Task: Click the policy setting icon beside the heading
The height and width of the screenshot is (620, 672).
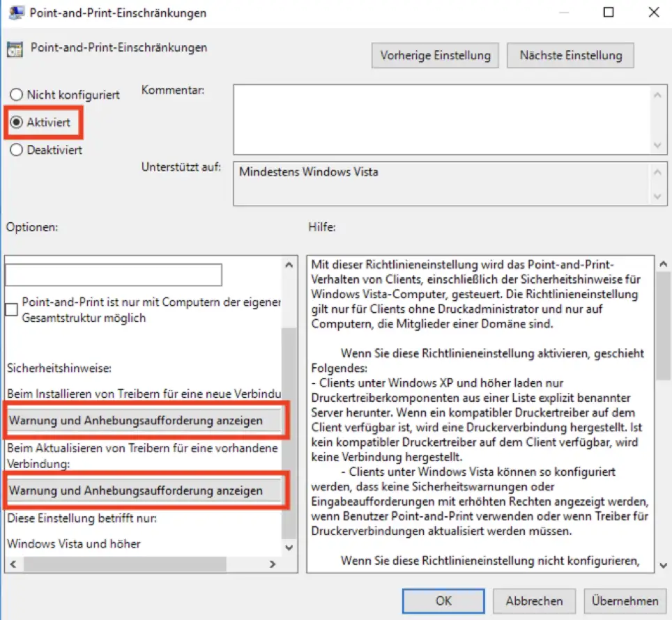Action: tap(14, 49)
